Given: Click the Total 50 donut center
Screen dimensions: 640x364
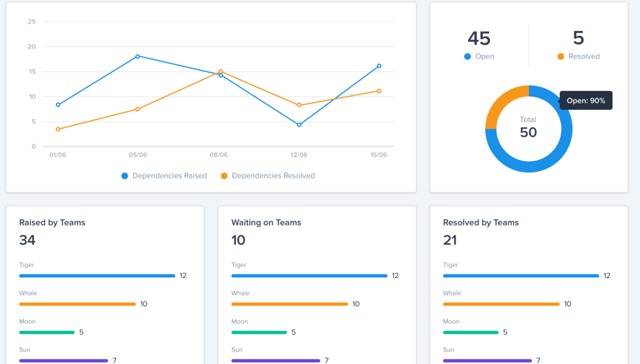Looking at the screenshot, I should (x=528, y=128).
